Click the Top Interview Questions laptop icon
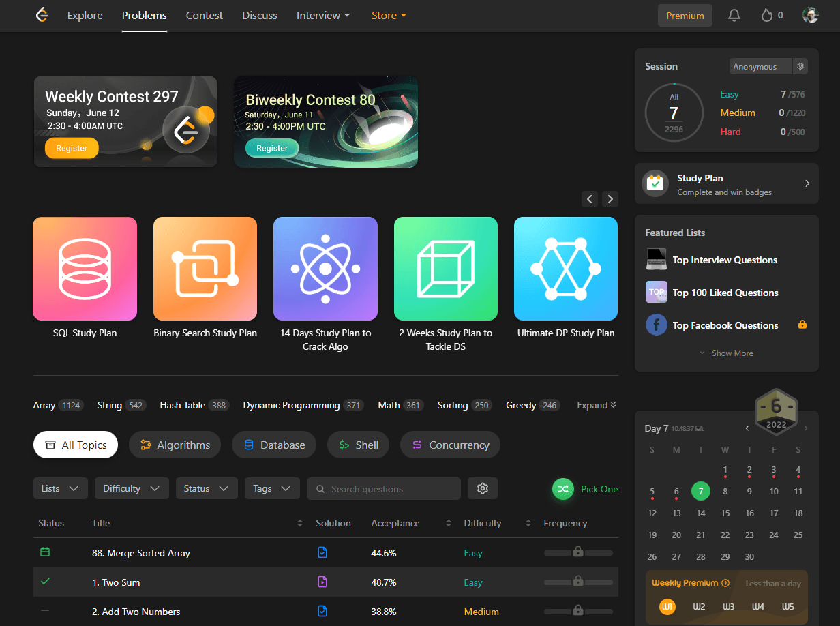The width and height of the screenshot is (840, 626). (656, 259)
